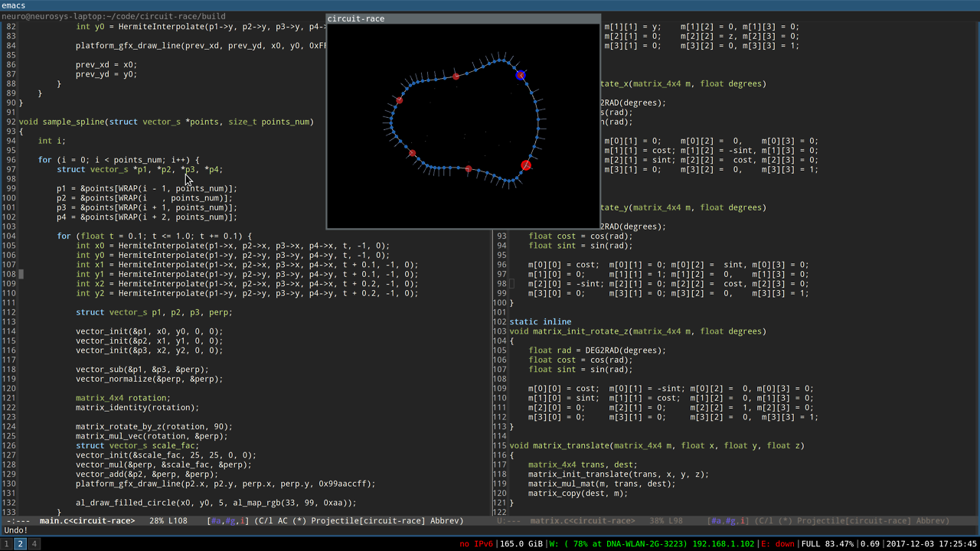Screen dimensions: 980x551
Task: Click 'void matrix_init_rotate_z' function definition
Action: click(637, 331)
